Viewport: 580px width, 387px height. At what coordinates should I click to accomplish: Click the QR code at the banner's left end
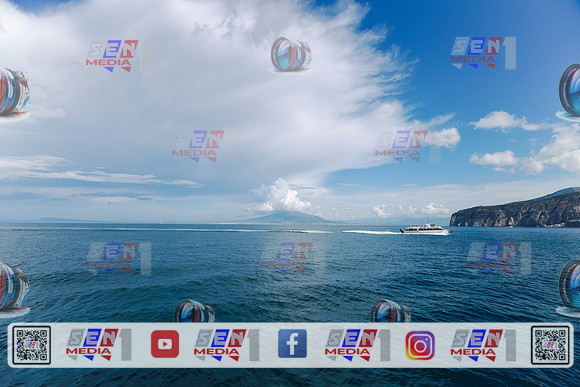point(32,345)
